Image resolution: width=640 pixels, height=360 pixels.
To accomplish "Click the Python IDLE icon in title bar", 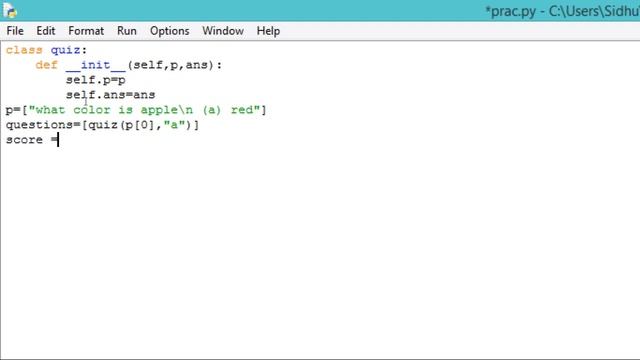I will tap(9, 10).
